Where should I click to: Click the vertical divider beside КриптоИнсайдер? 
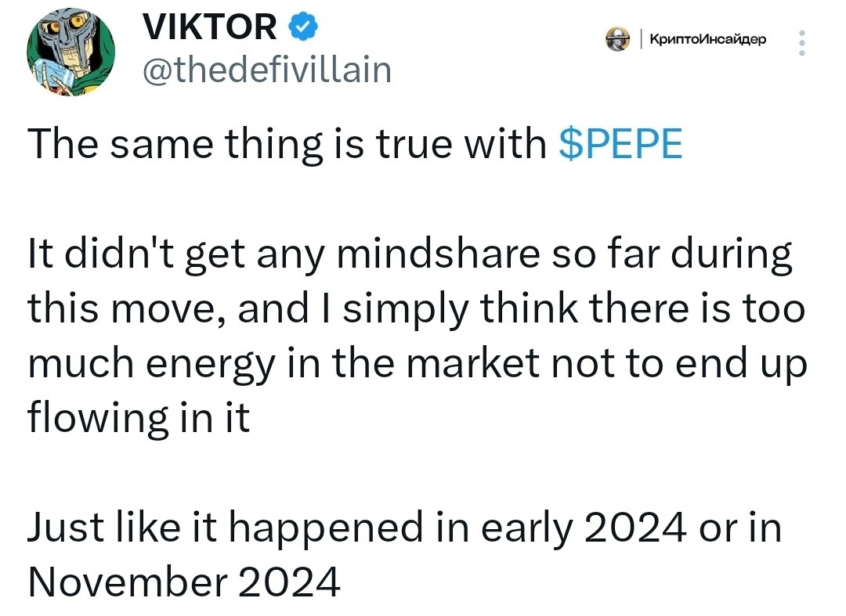coord(641,39)
